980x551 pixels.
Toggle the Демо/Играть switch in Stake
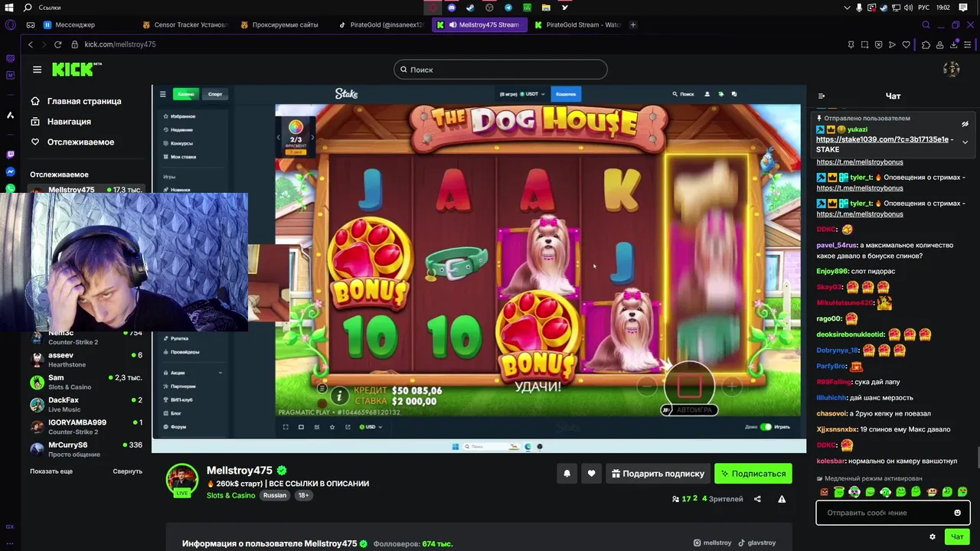[x=766, y=427]
